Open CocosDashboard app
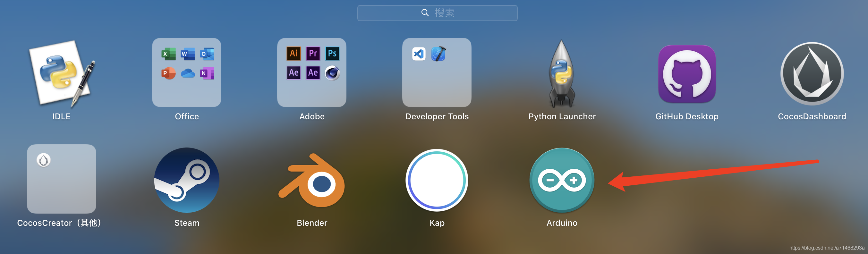Viewport: 868px width, 254px height. point(812,74)
